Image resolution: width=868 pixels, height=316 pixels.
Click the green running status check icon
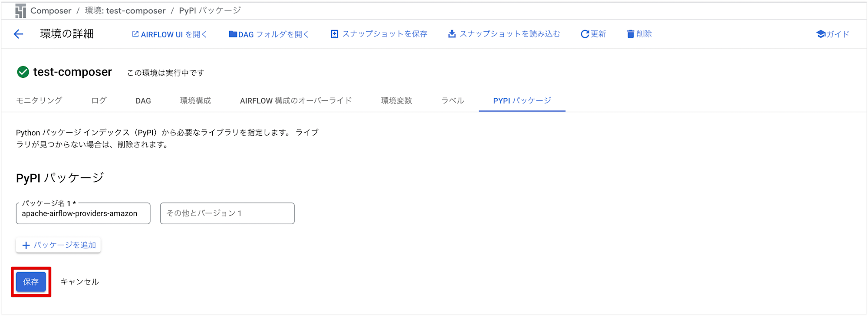click(x=23, y=72)
